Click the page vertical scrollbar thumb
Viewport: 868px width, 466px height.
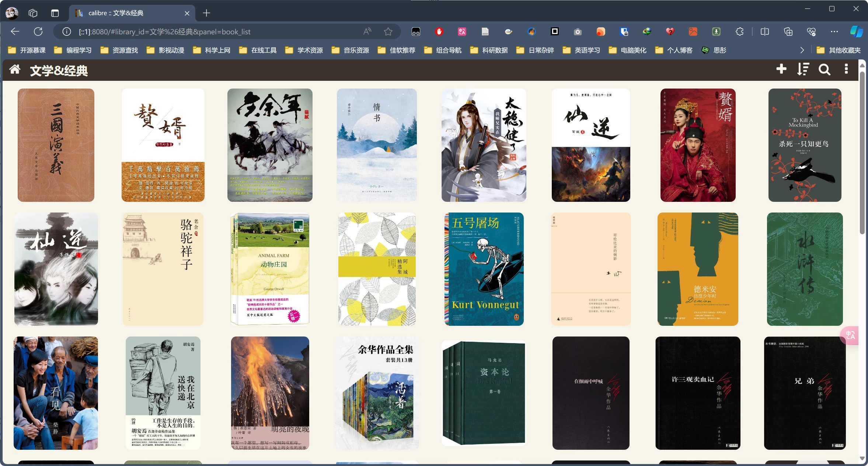pyautogui.click(x=862, y=152)
